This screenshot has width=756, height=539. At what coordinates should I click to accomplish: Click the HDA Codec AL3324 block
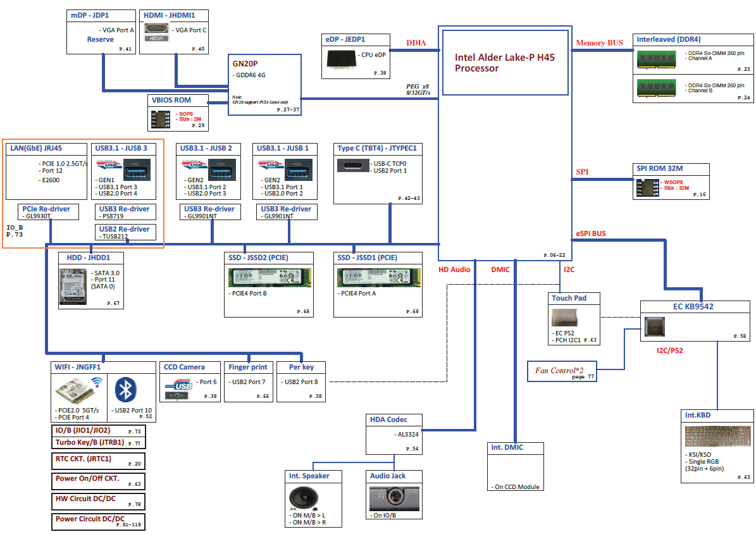point(394,434)
